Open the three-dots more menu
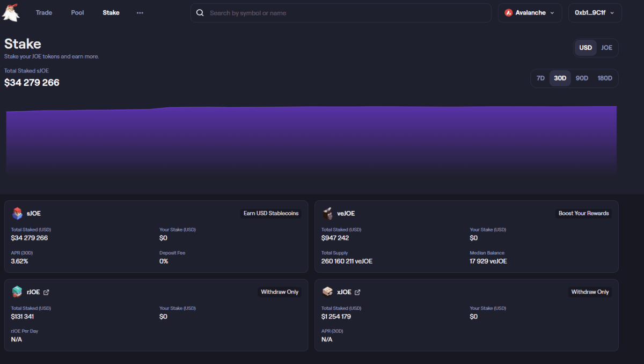 [140, 13]
